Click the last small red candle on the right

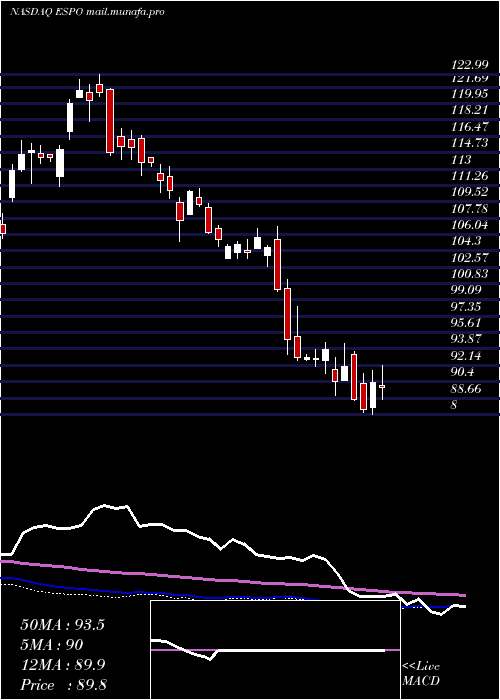click(x=382, y=386)
